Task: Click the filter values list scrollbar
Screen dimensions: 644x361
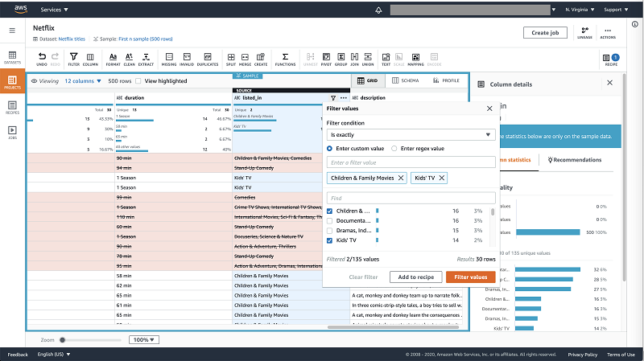Action: tap(493, 212)
